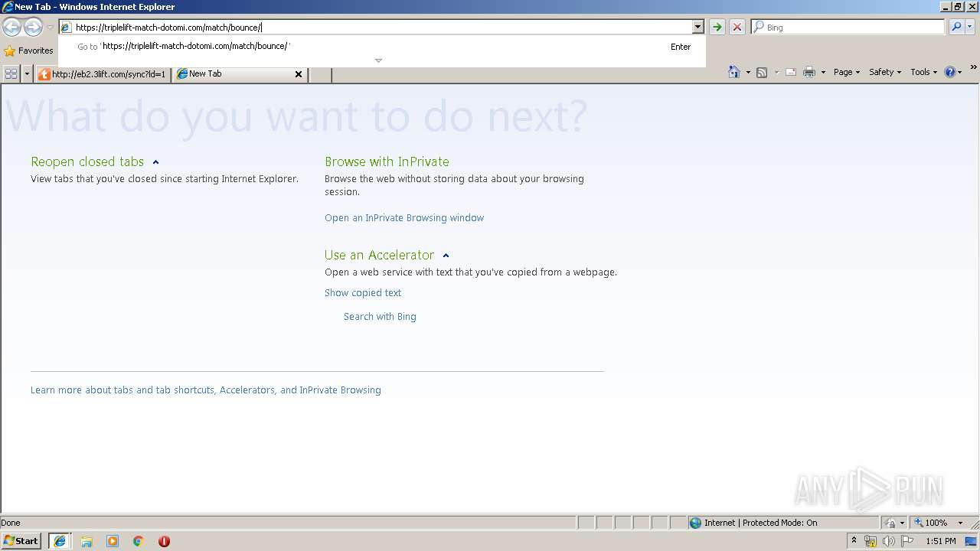Collapse the Reopen closed tabs arrow

click(x=155, y=162)
